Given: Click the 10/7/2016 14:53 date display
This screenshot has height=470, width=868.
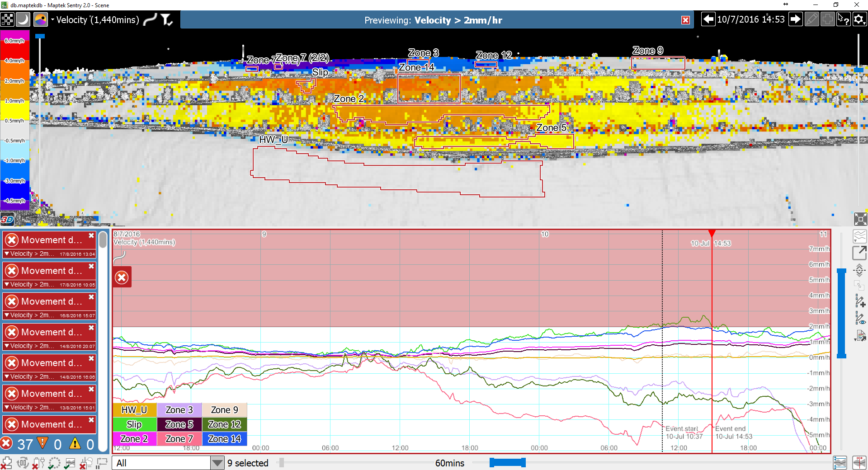Looking at the screenshot, I should pos(751,19).
